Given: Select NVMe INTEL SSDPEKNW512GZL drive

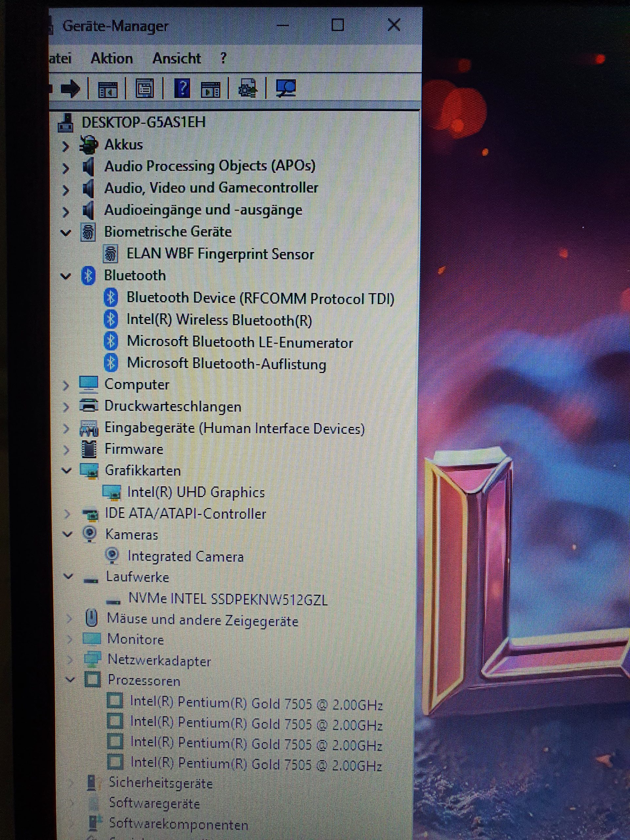Looking at the screenshot, I should [x=226, y=598].
